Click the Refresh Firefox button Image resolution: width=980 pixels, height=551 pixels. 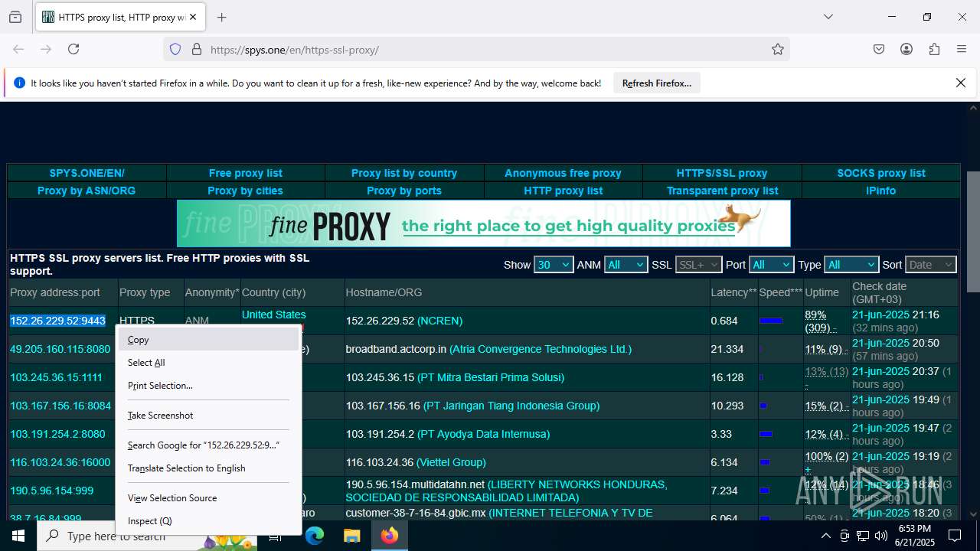click(x=656, y=83)
